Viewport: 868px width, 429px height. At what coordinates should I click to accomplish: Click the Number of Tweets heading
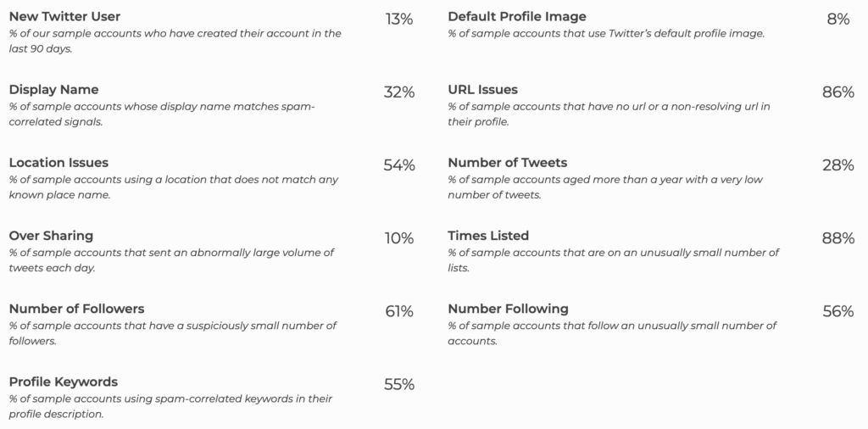[507, 163]
